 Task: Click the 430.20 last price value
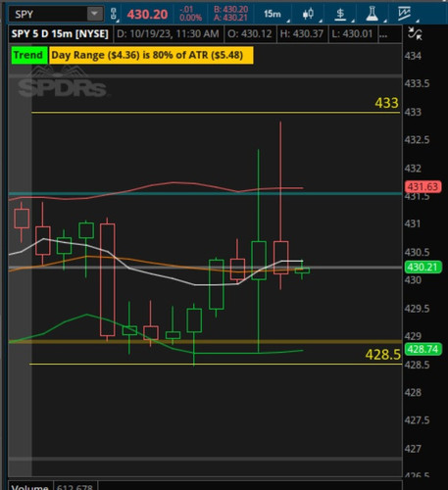coord(147,14)
